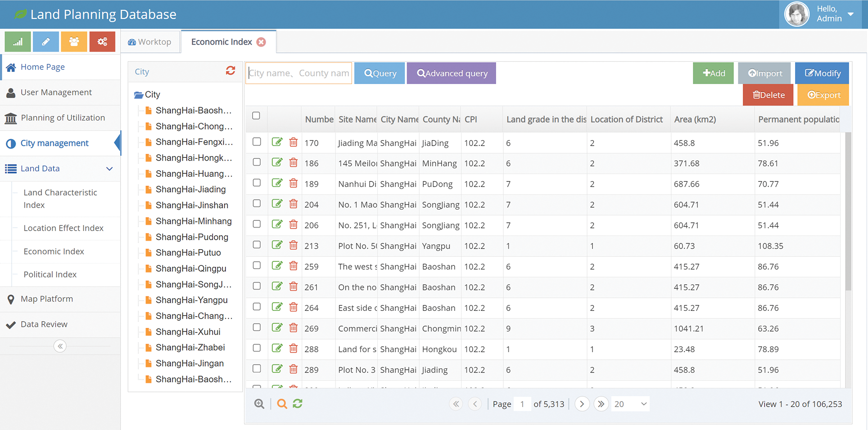Screen dimensions: 868x430
Task: Open the Admin user dropdown menu
Action: click(x=850, y=14)
